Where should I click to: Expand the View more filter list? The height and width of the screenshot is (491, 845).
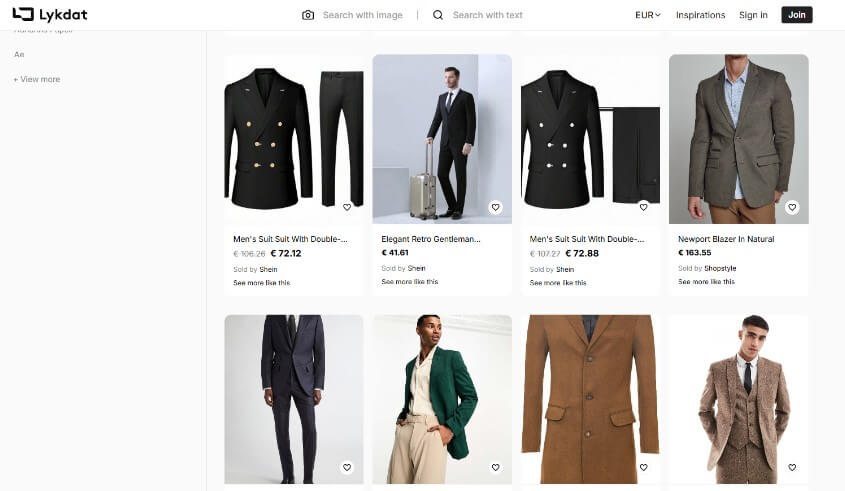coord(37,79)
